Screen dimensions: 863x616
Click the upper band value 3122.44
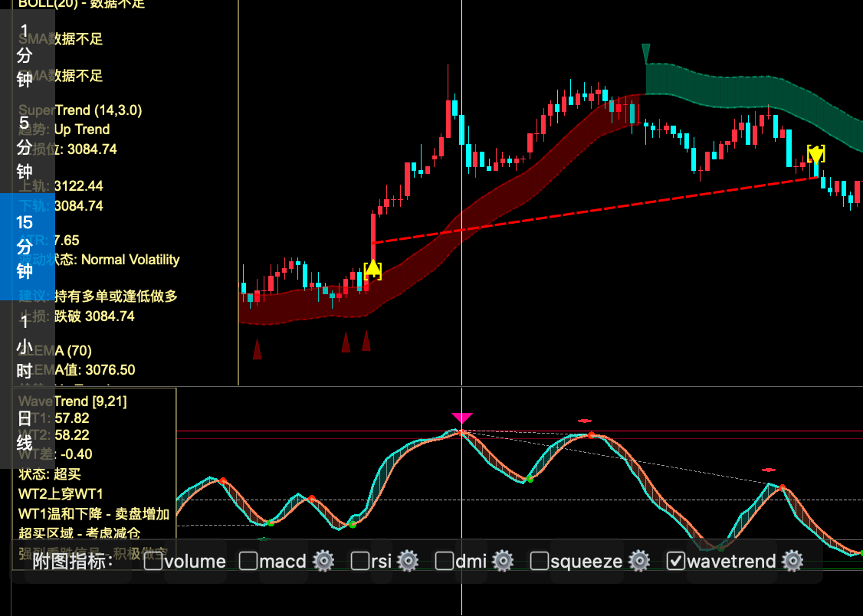pos(79,186)
